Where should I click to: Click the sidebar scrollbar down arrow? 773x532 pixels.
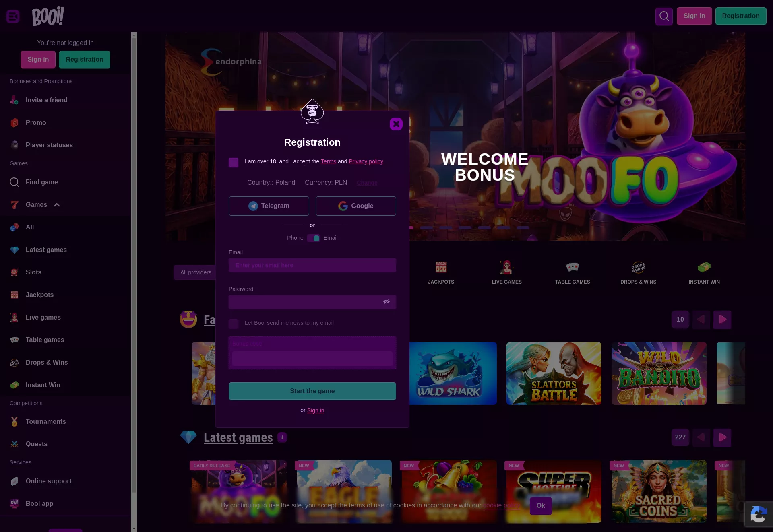(134, 529)
